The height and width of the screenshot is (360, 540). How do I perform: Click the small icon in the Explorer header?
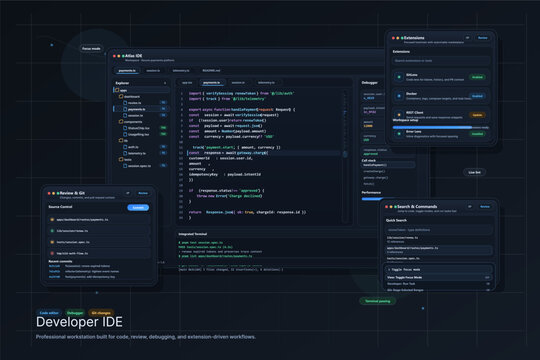coord(165,83)
